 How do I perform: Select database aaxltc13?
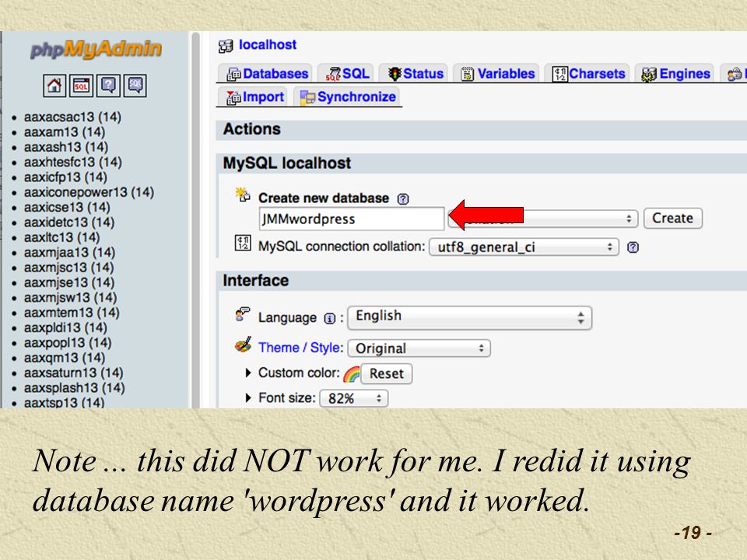pos(62,238)
